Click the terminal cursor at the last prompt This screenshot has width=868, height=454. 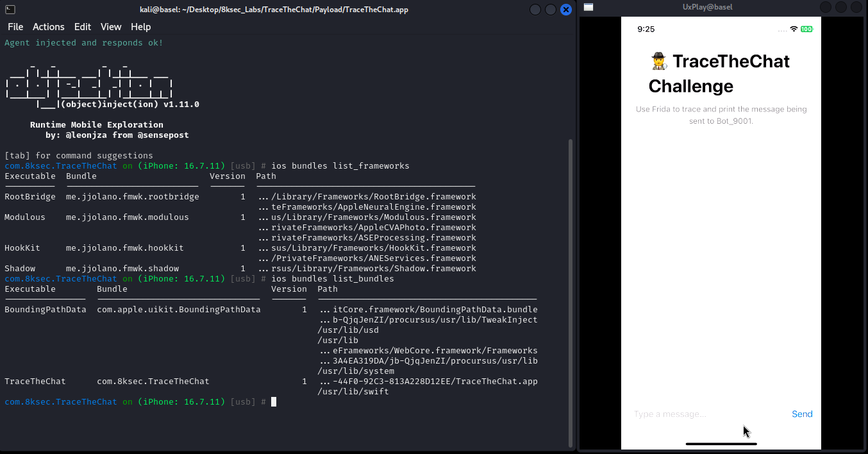pyautogui.click(x=274, y=402)
